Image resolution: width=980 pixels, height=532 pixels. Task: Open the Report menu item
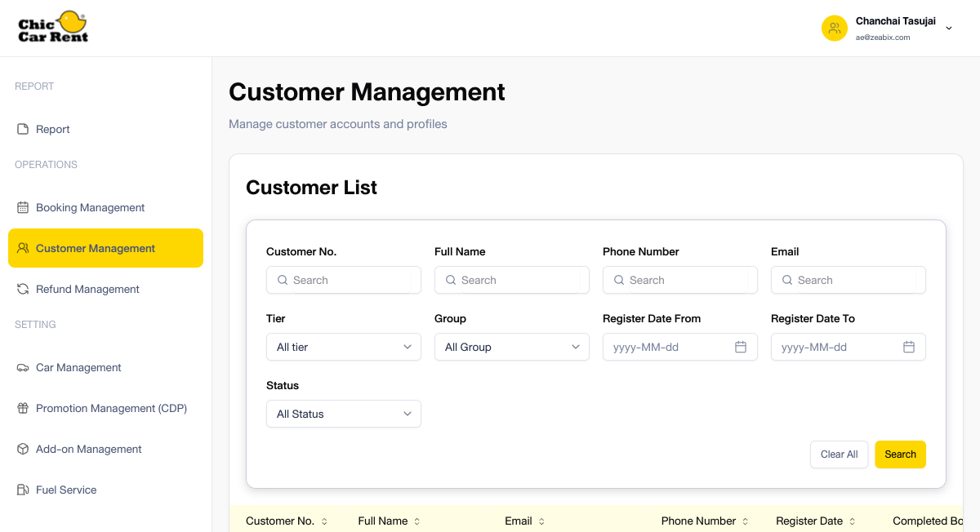coord(105,129)
